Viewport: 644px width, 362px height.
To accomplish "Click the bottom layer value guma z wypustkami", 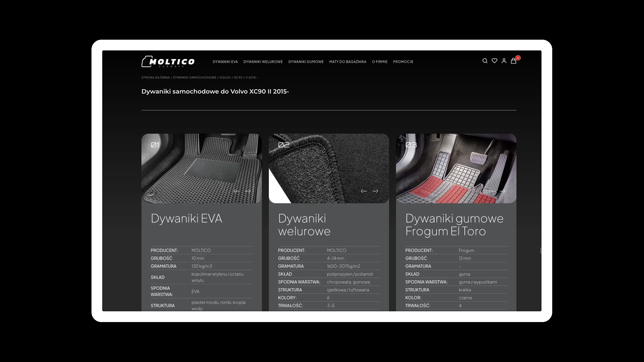I will 478,282.
